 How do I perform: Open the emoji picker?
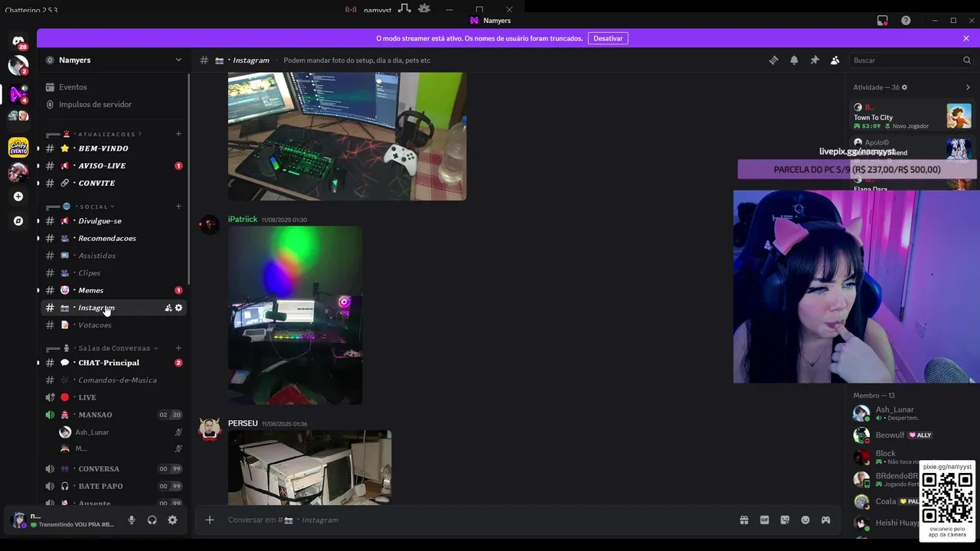coord(805,520)
